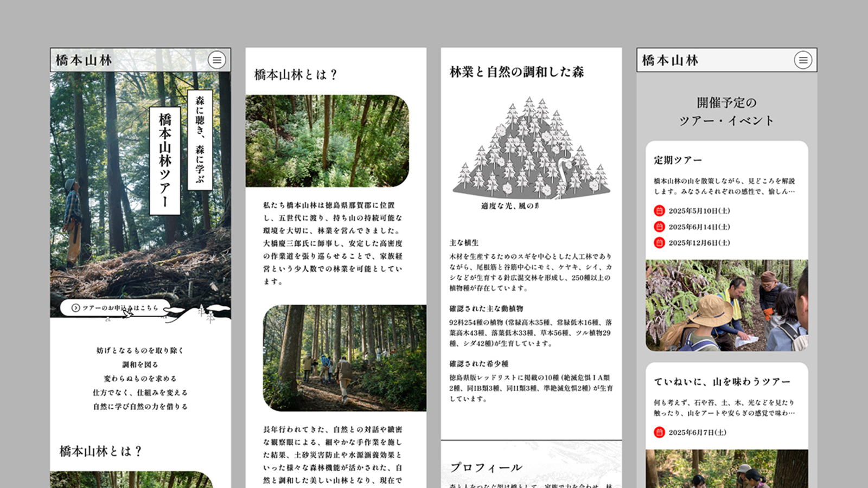Click second tour card photo at bottom

point(726,468)
